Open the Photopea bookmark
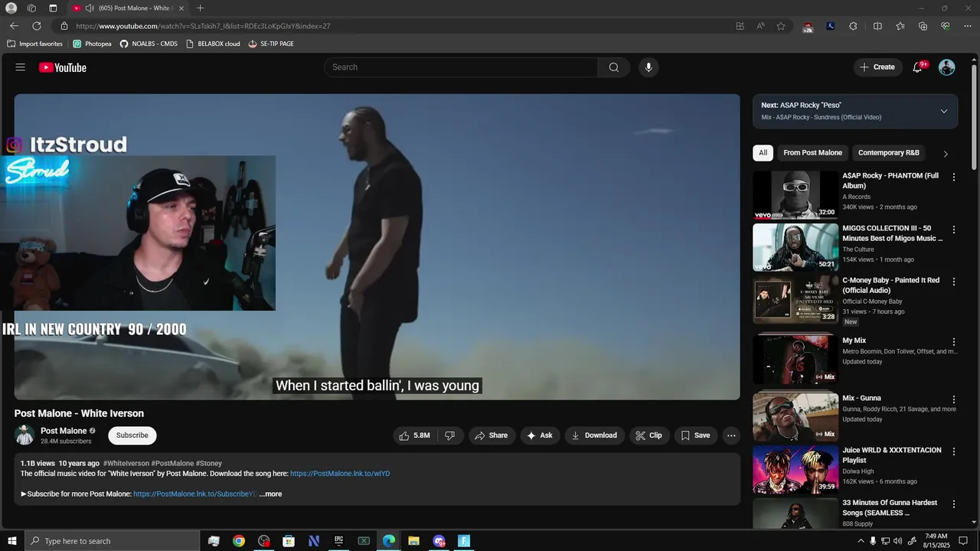 pyautogui.click(x=93, y=44)
